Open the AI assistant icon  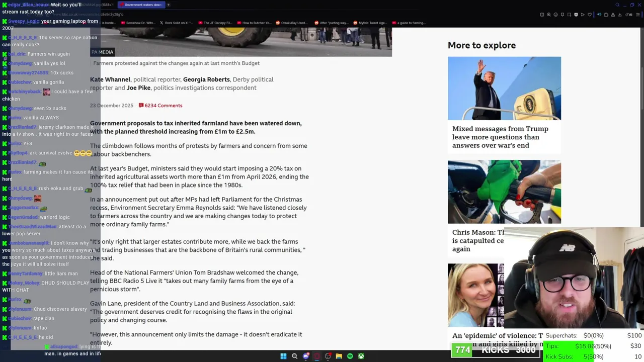(629, 15)
